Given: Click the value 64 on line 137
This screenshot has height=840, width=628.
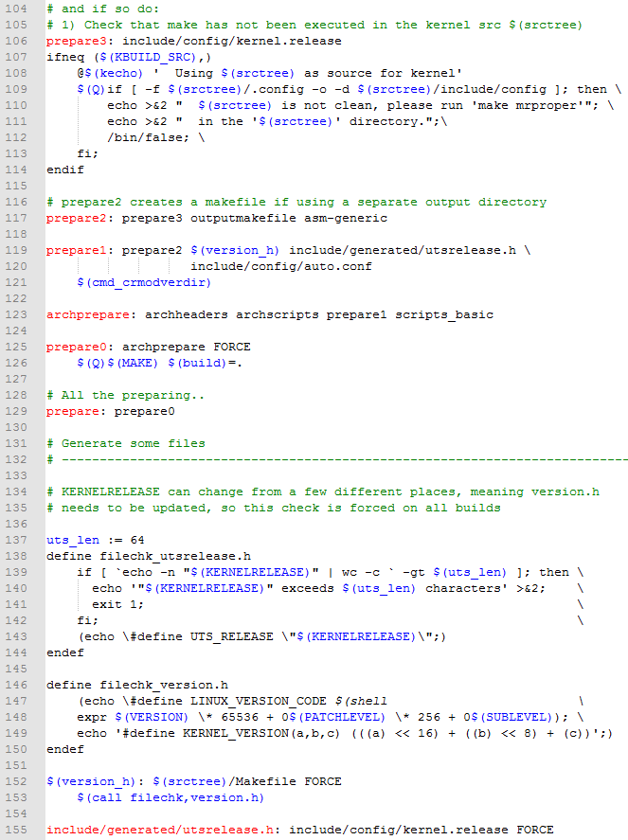Looking at the screenshot, I should click(137, 540).
